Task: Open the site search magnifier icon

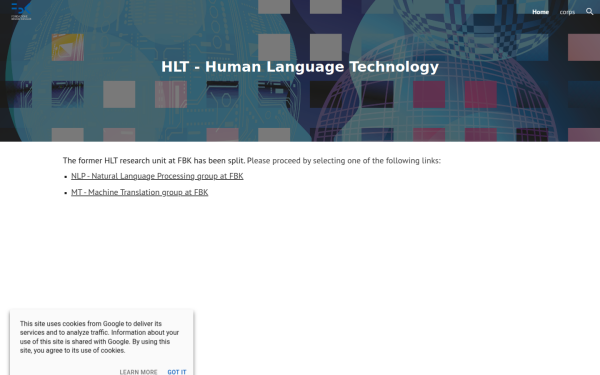Action: [590, 11]
